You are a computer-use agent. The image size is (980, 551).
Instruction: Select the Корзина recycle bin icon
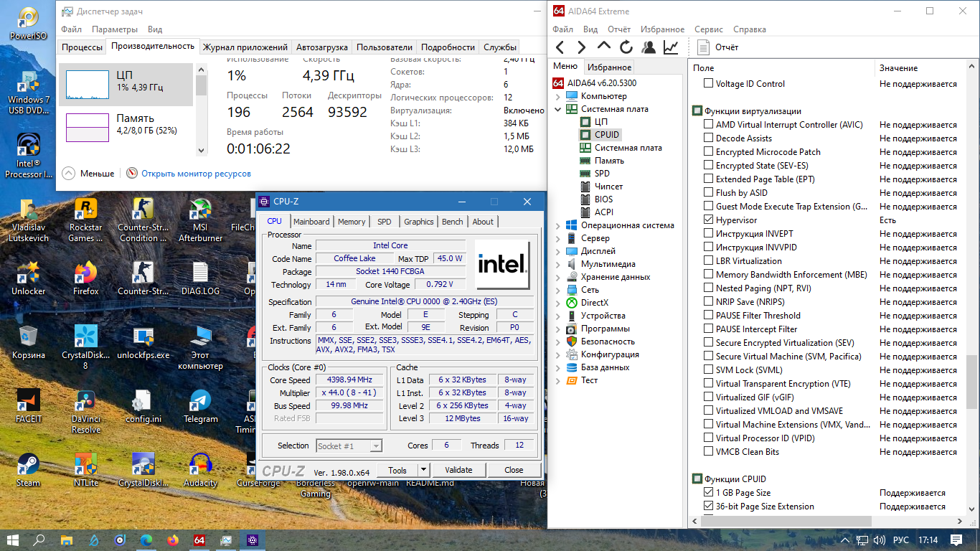click(29, 342)
